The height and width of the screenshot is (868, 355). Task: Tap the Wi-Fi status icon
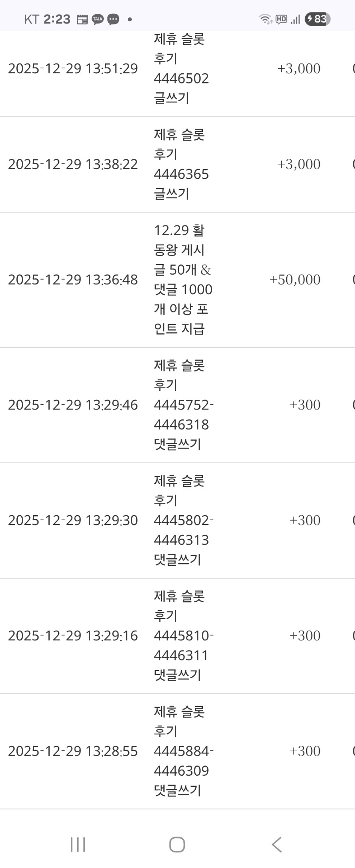(x=265, y=19)
